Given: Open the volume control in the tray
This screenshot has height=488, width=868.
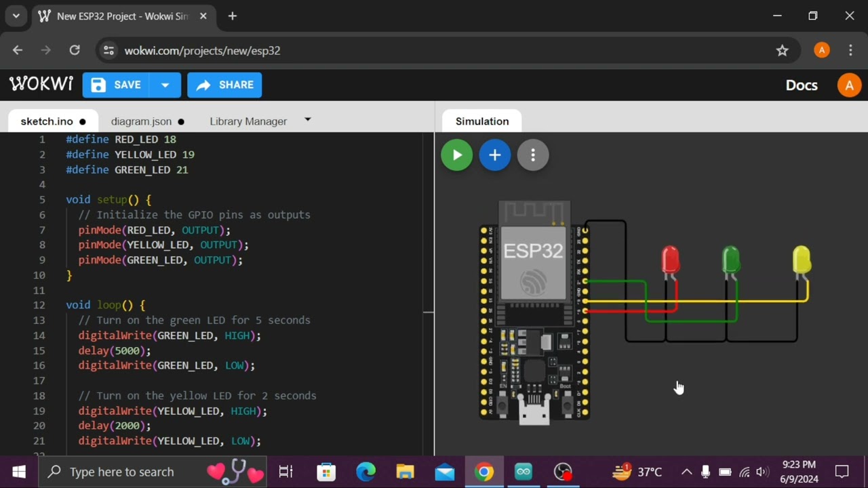Looking at the screenshot, I should 762,472.
